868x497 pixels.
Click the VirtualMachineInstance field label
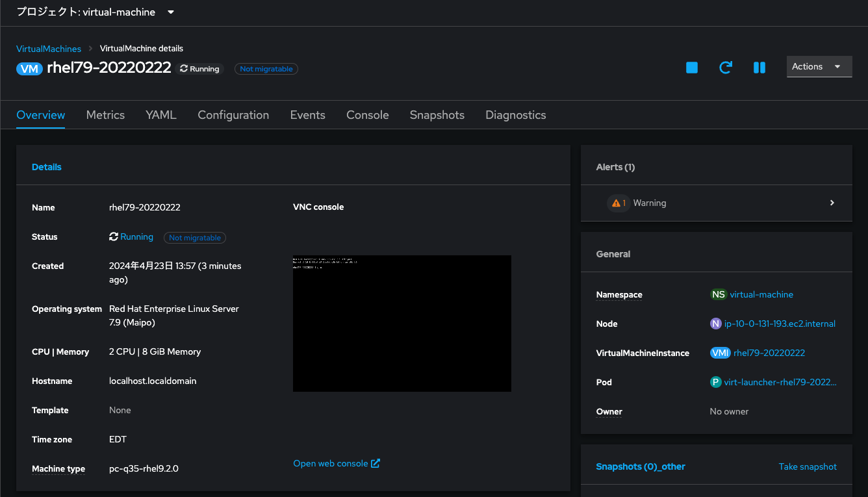point(643,353)
